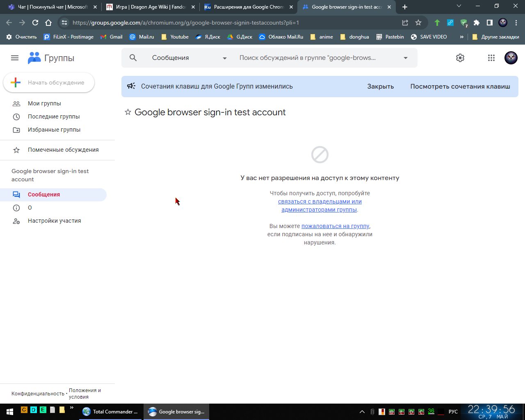This screenshot has height=420, width=525.
Task: Follow 'связаться с владельцами или администраторами группы' link
Action: pos(320,205)
